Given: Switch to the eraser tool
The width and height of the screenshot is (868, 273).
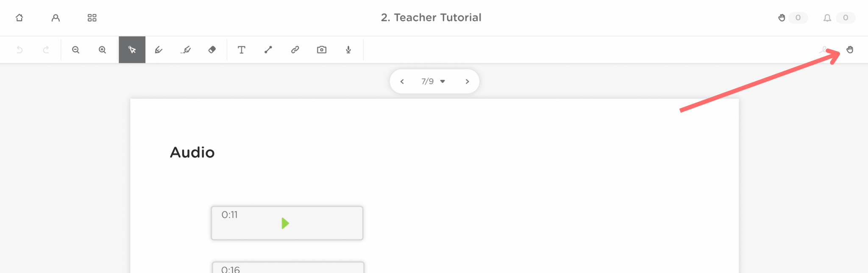Looking at the screenshot, I should point(212,50).
